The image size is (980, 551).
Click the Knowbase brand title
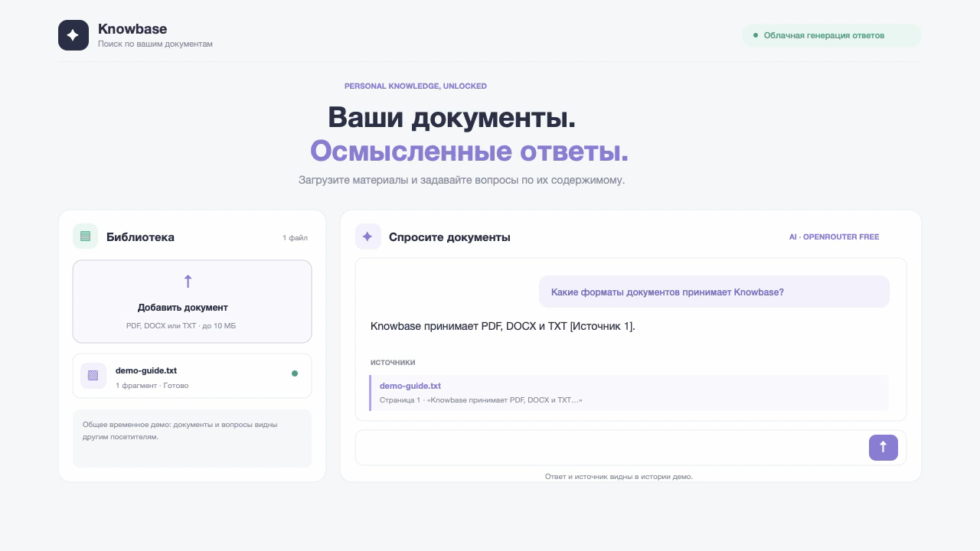[132, 29]
